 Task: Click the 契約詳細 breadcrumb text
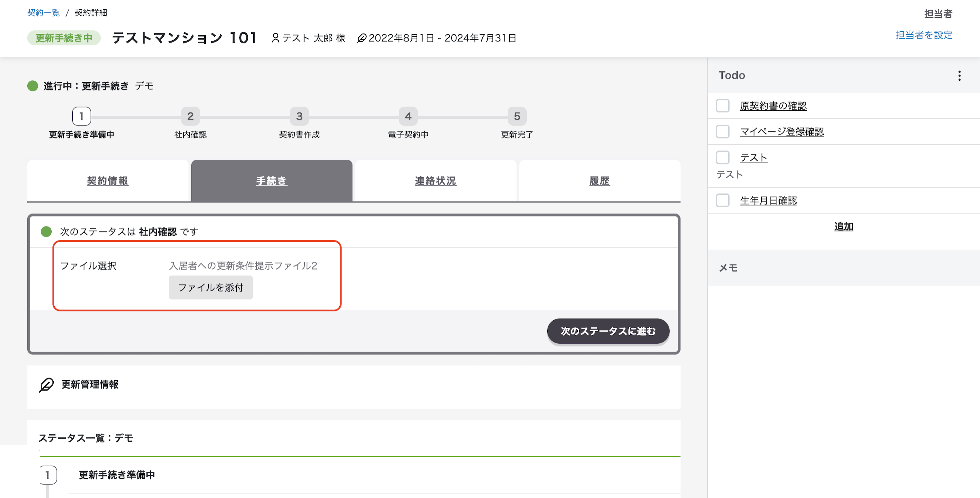(x=91, y=13)
